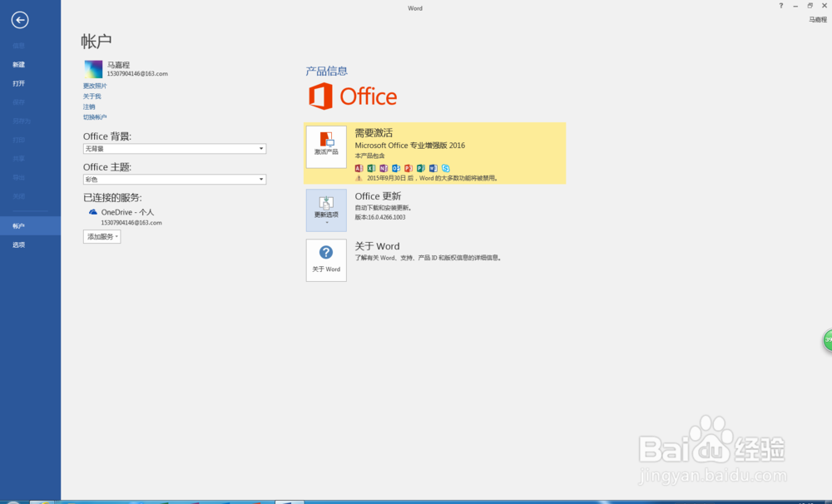832x504 pixels.
Task: Select the PowerPoint icon in included products
Action: coord(409,168)
